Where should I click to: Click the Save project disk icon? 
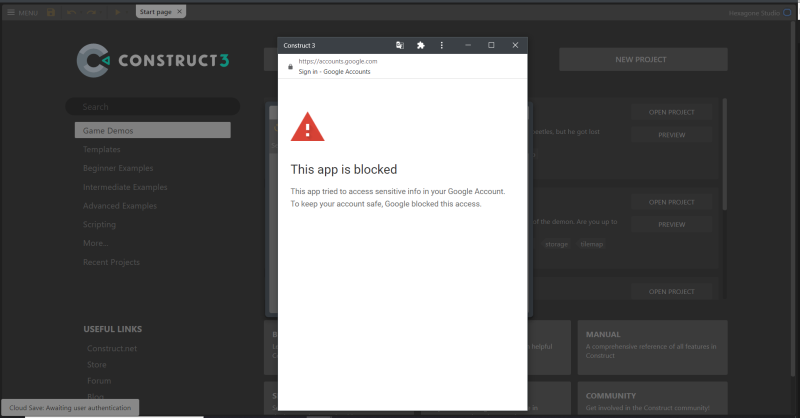[x=51, y=12]
